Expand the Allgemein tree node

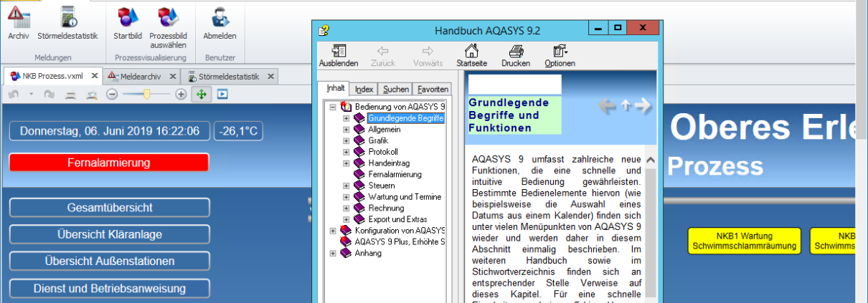pos(346,130)
